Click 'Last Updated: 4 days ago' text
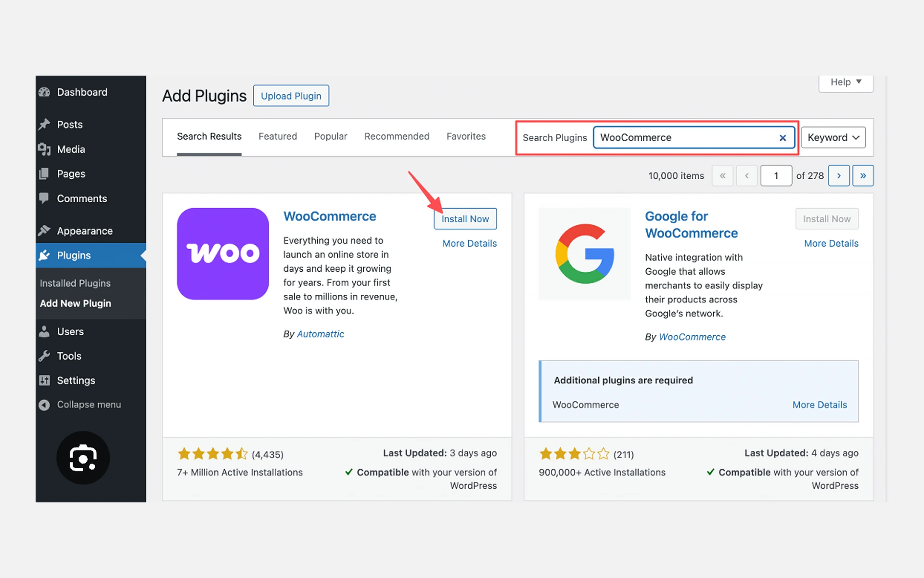The height and width of the screenshot is (578, 924). tap(801, 453)
